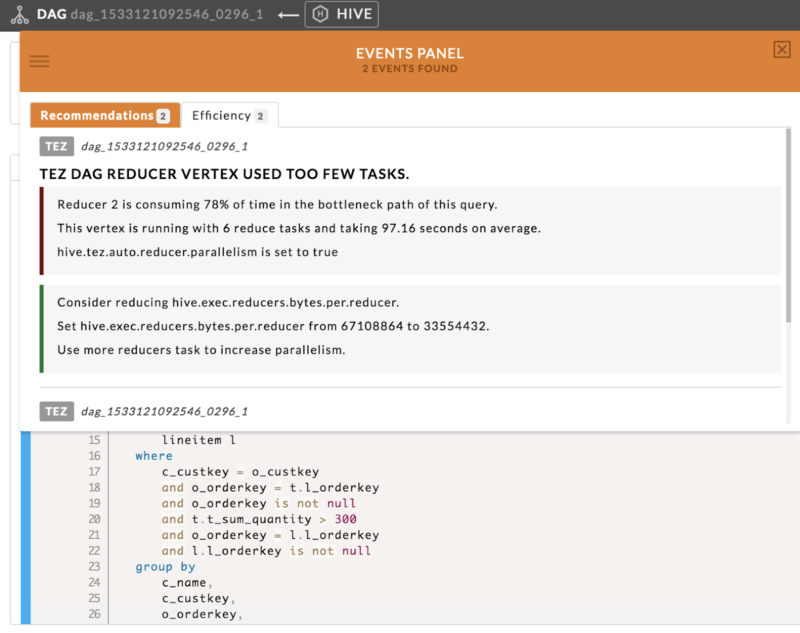The image size is (800, 633).
Task: Click code line 15 'lineitem l'
Action: 198,440
